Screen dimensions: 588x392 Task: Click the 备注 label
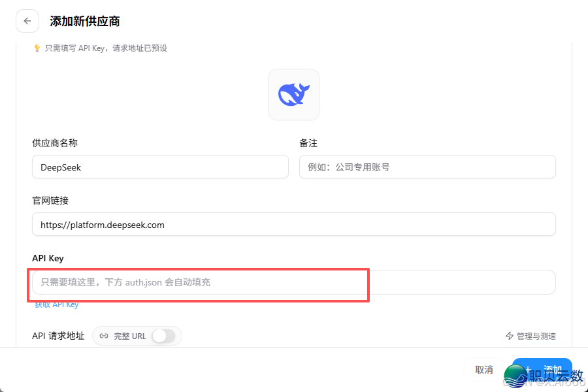(308, 143)
